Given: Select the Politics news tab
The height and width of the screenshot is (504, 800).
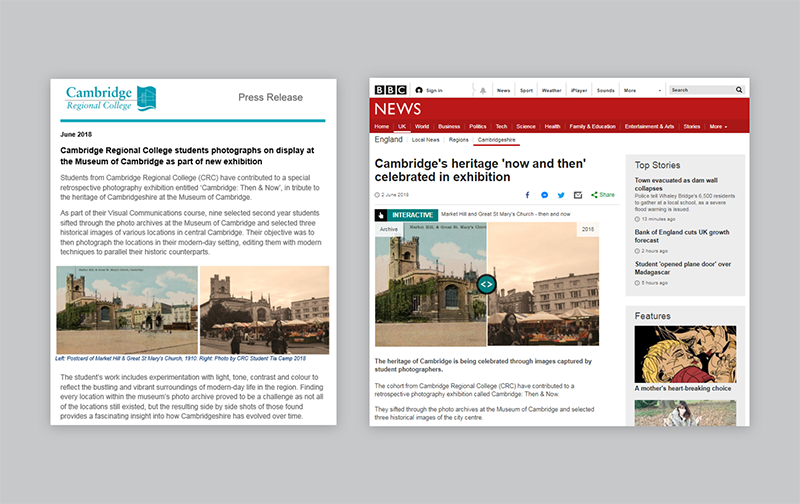Looking at the screenshot, I should pyautogui.click(x=478, y=127).
